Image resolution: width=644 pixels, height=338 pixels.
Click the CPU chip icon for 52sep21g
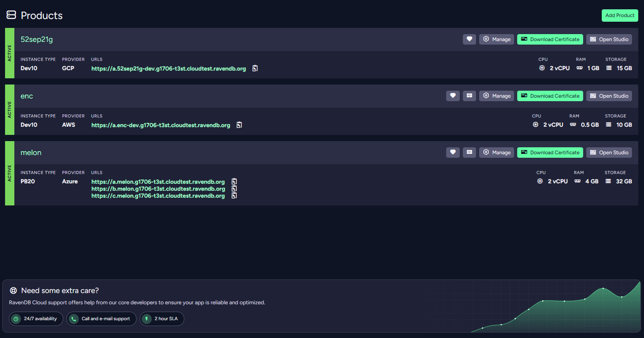click(x=542, y=68)
